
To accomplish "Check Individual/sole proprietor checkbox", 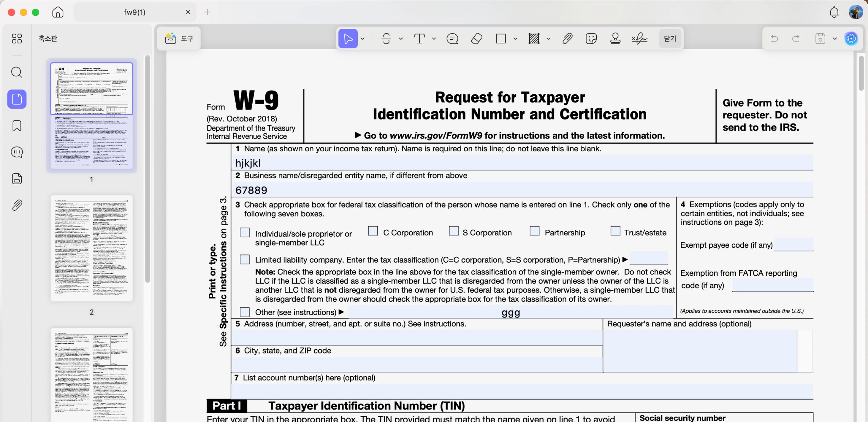I will [x=244, y=232].
